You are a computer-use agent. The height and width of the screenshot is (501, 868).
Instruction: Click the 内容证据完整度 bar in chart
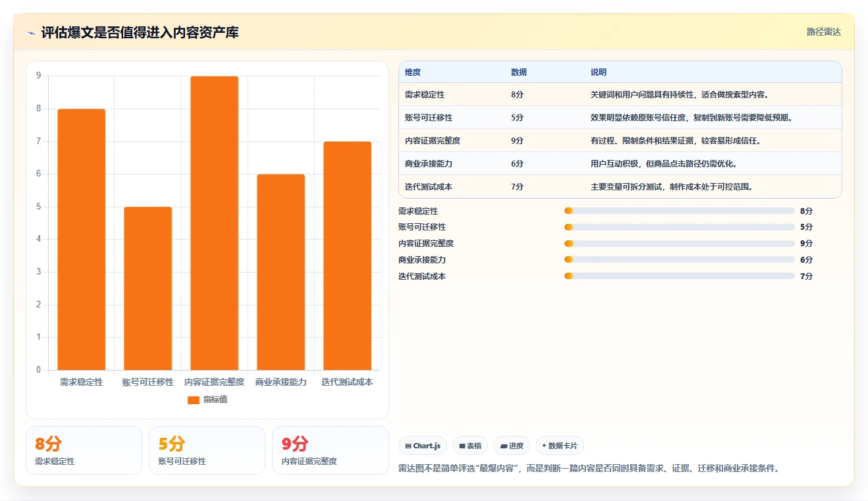click(x=214, y=223)
